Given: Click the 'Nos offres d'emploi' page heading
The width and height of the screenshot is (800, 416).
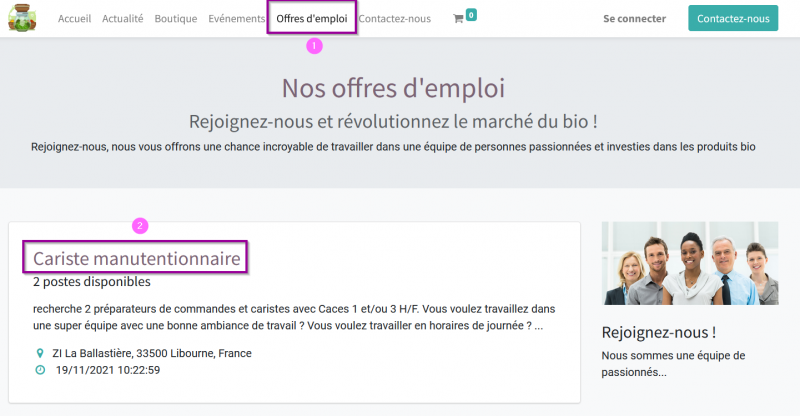Looking at the screenshot, I should point(393,88).
